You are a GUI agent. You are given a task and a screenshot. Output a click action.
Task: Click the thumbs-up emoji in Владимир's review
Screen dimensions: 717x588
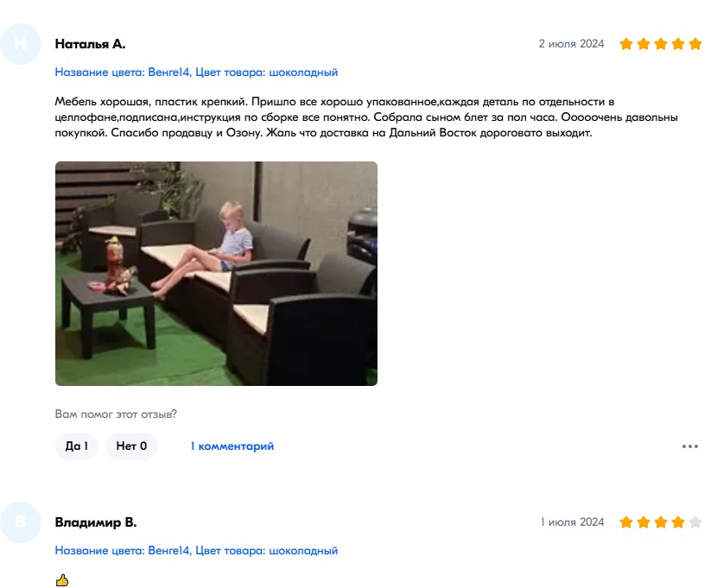61,580
